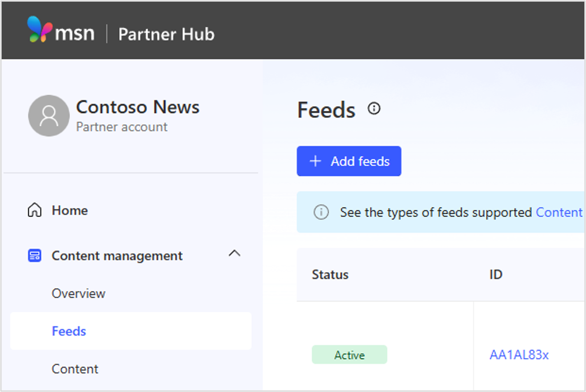Select the Partner account label
This screenshot has height=392, width=586.
121,127
